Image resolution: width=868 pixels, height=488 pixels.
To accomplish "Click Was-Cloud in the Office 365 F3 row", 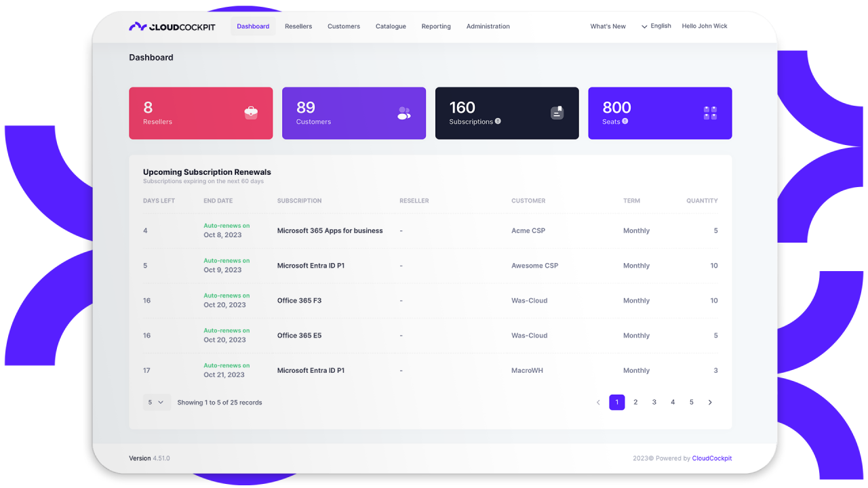I will tap(529, 301).
